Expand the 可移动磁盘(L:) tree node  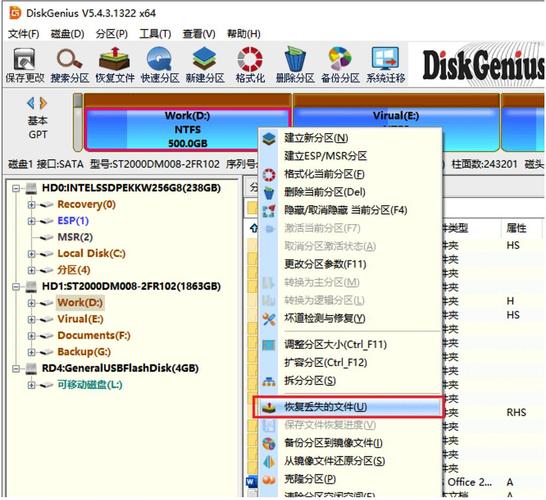click(31, 385)
